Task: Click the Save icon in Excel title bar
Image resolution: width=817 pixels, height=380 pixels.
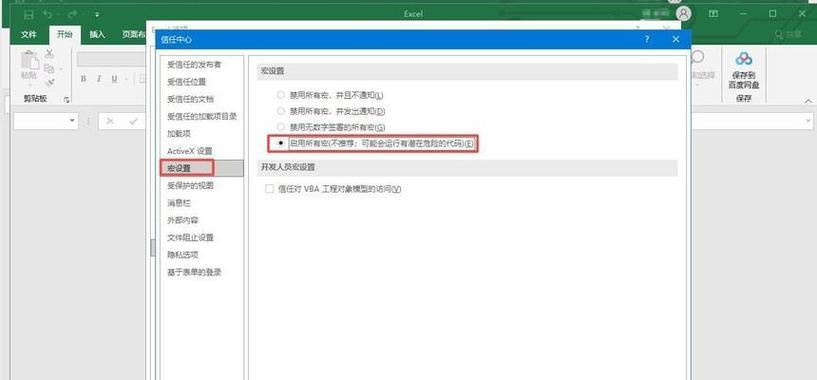Action: pyautogui.click(x=29, y=14)
